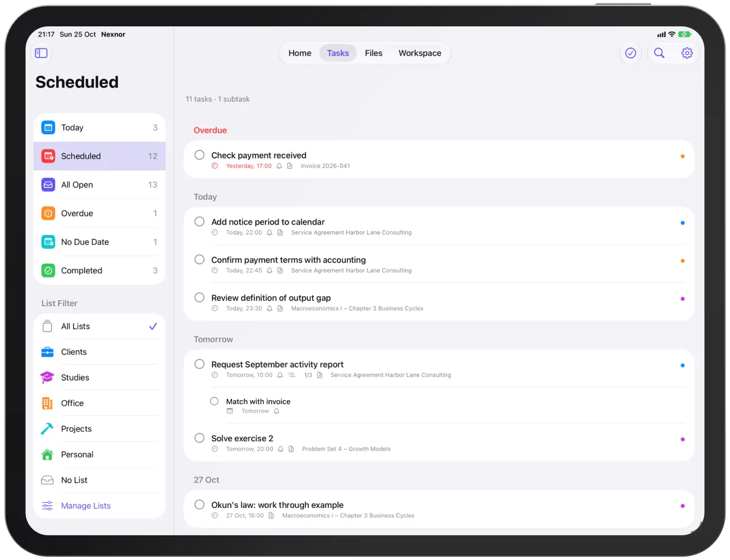Select the All Lists filter row
730x560 pixels.
99,327
